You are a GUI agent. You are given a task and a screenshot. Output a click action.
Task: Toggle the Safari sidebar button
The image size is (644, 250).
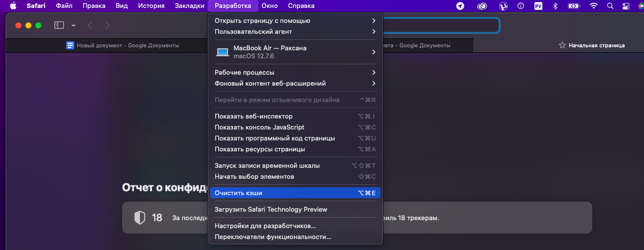tap(59, 25)
